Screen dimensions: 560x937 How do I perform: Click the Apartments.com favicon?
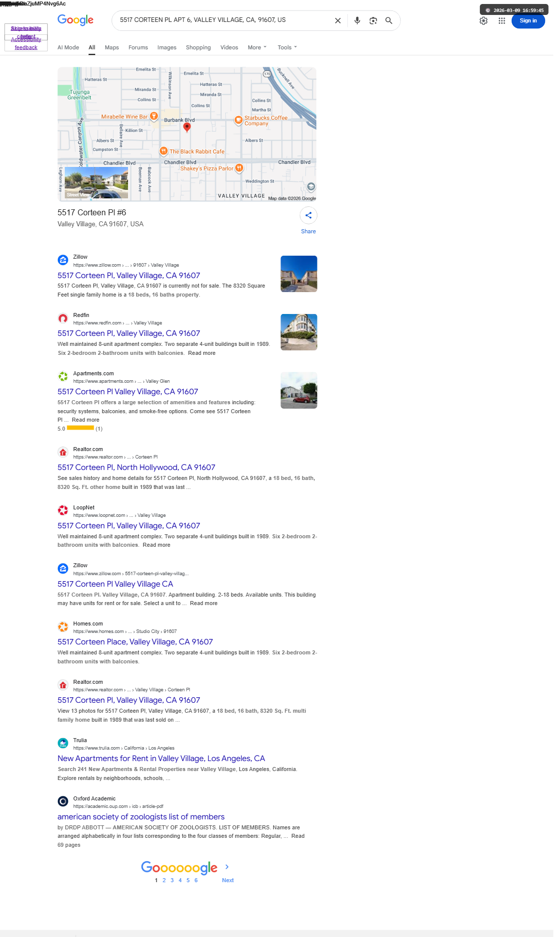63,376
